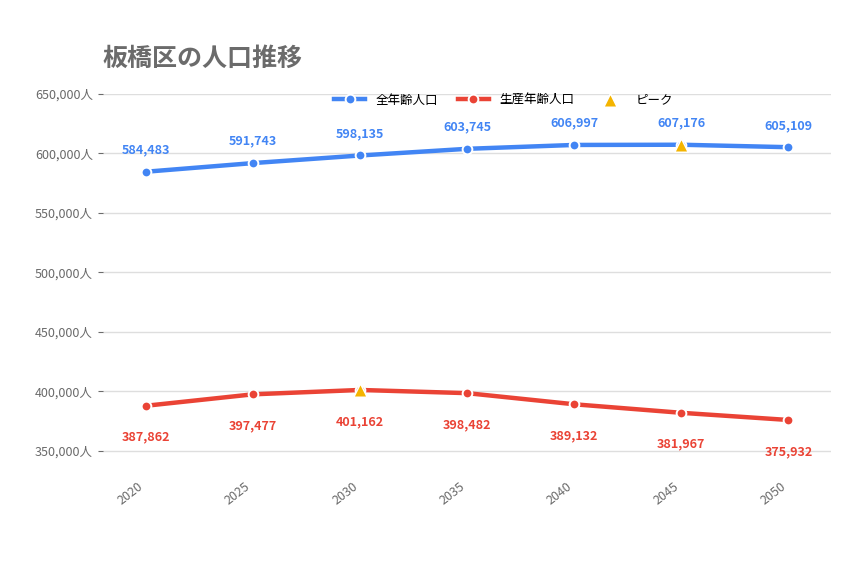
Task: Click the x-axis label 2030
Action: (344, 493)
